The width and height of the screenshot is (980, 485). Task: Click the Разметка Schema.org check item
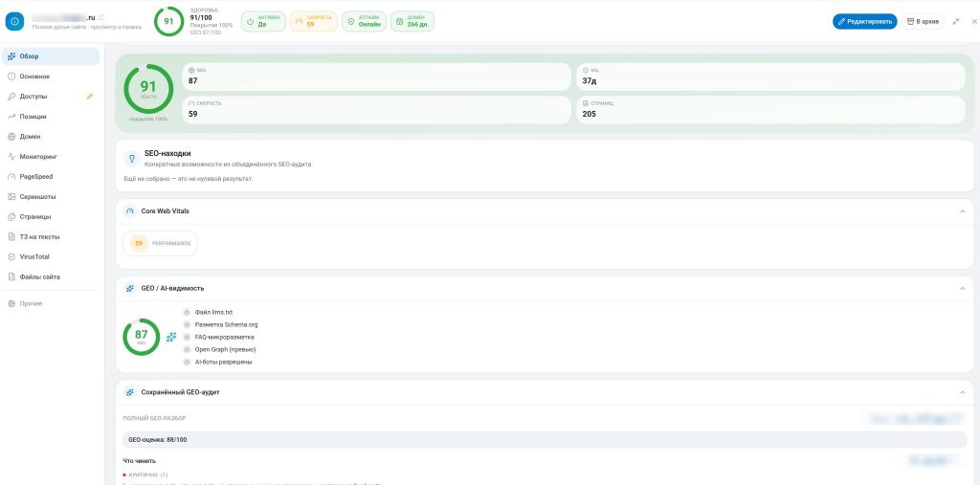click(x=221, y=324)
